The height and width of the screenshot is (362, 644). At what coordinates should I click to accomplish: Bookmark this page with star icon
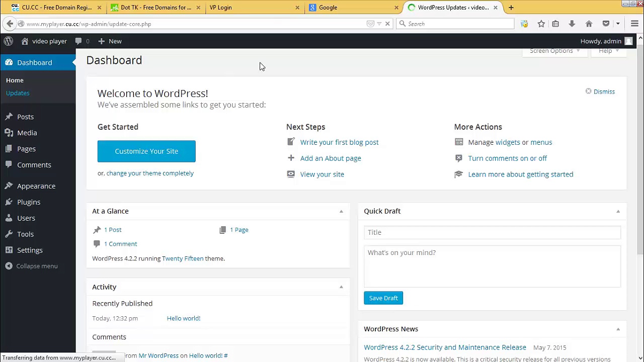click(x=541, y=24)
